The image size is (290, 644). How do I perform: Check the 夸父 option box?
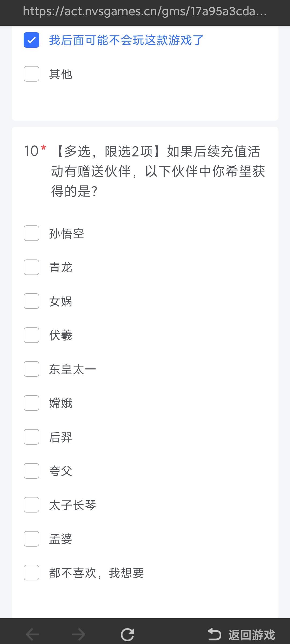(x=31, y=471)
